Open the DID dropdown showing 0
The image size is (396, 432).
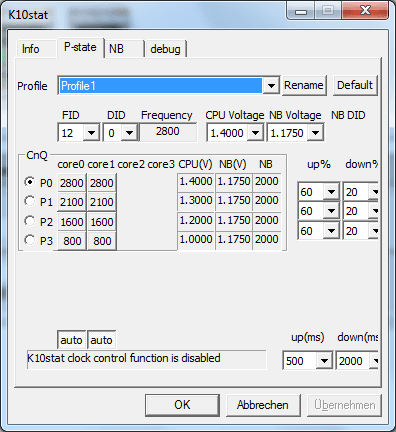[129, 133]
